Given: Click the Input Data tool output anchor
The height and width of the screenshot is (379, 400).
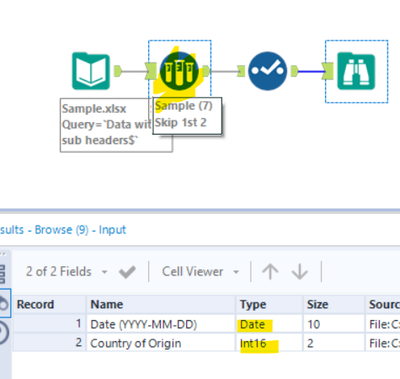Looking at the screenshot, I should [118, 71].
